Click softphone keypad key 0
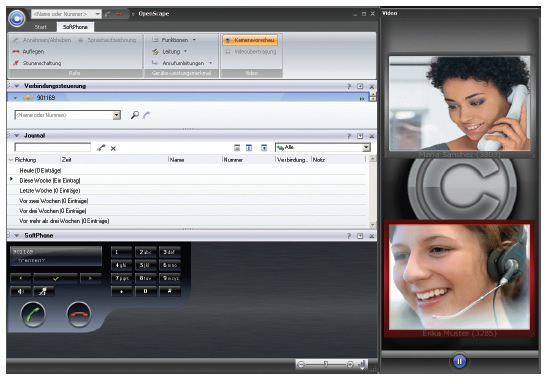Viewport: 546px width, 384px height. coord(145,291)
